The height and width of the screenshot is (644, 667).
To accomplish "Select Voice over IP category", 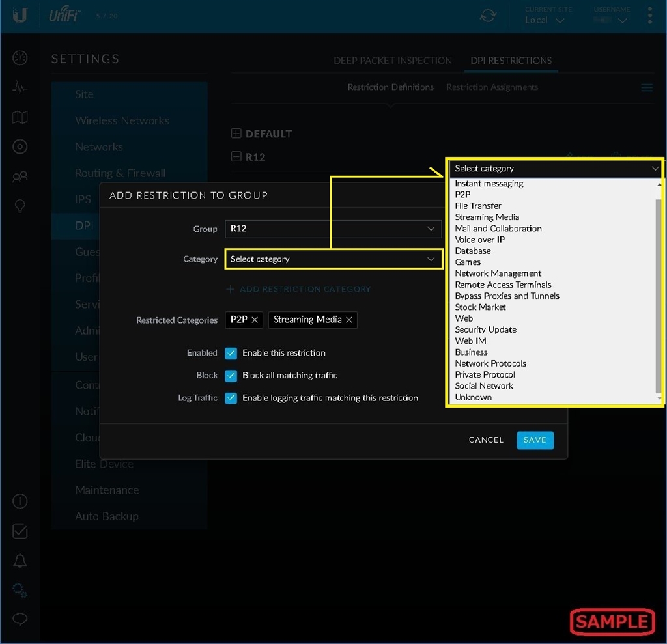I will (480, 240).
